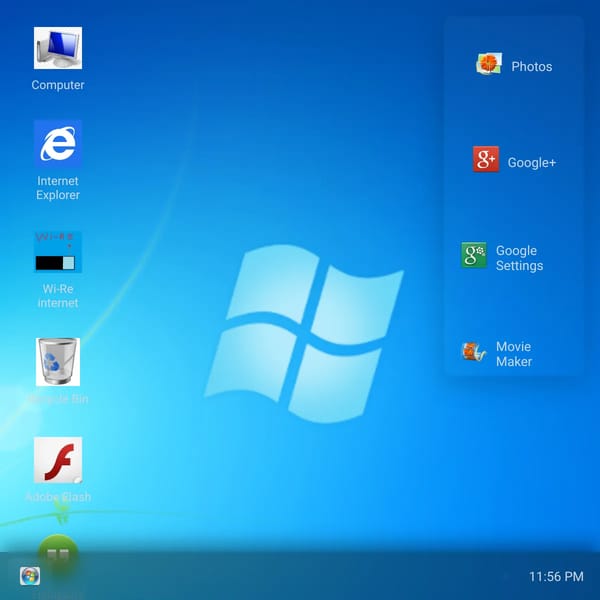The height and width of the screenshot is (600, 600).
Task: Click the 11:56 PM taskbar clock
Action: pos(556,576)
